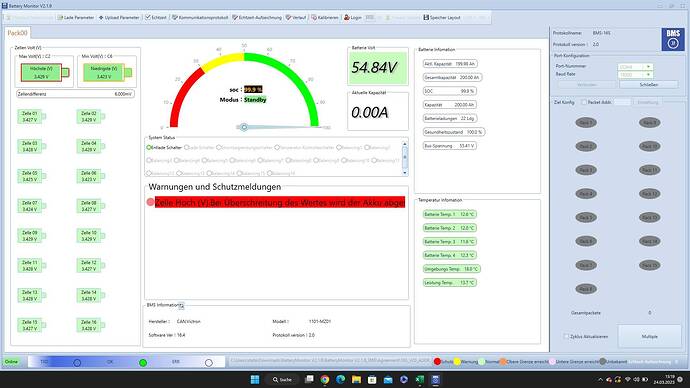Viewport: 690px width, 388px height.
Task: Open the Kommunikationsprotokoll view
Action: coord(200,18)
